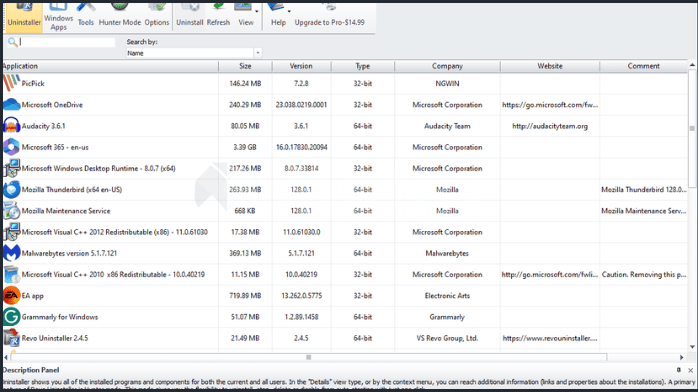
Task: Select the Microsoft OneDrive row name
Action: point(52,105)
